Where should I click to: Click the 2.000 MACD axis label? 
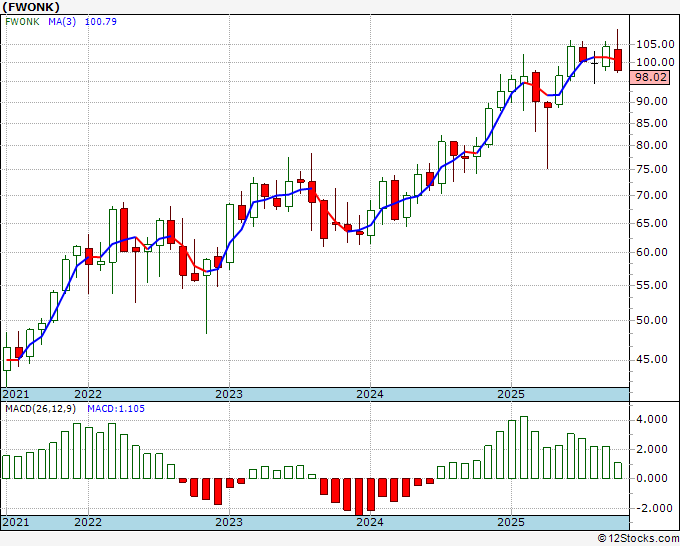click(652, 449)
